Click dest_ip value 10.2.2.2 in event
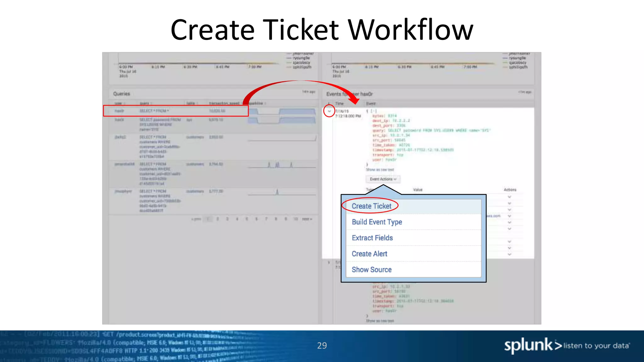The width and height of the screenshot is (644, 362). pyautogui.click(x=401, y=121)
